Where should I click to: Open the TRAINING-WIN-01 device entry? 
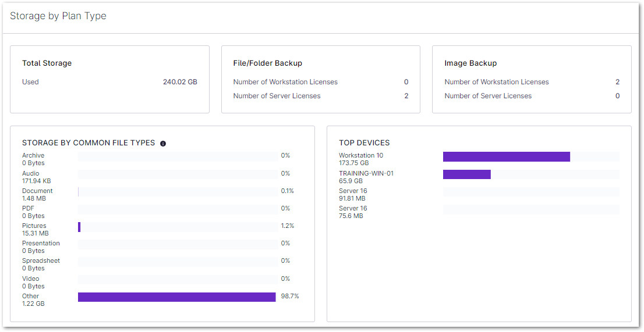tap(366, 173)
